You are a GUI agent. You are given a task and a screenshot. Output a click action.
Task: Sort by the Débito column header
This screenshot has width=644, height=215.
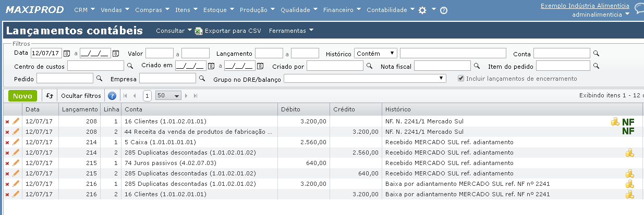click(x=303, y=109)
